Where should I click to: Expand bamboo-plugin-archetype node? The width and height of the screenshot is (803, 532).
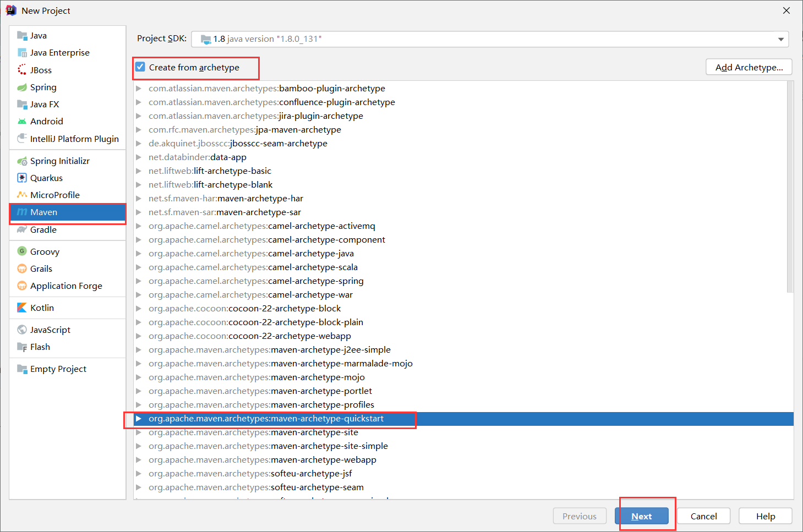[139, 89]
